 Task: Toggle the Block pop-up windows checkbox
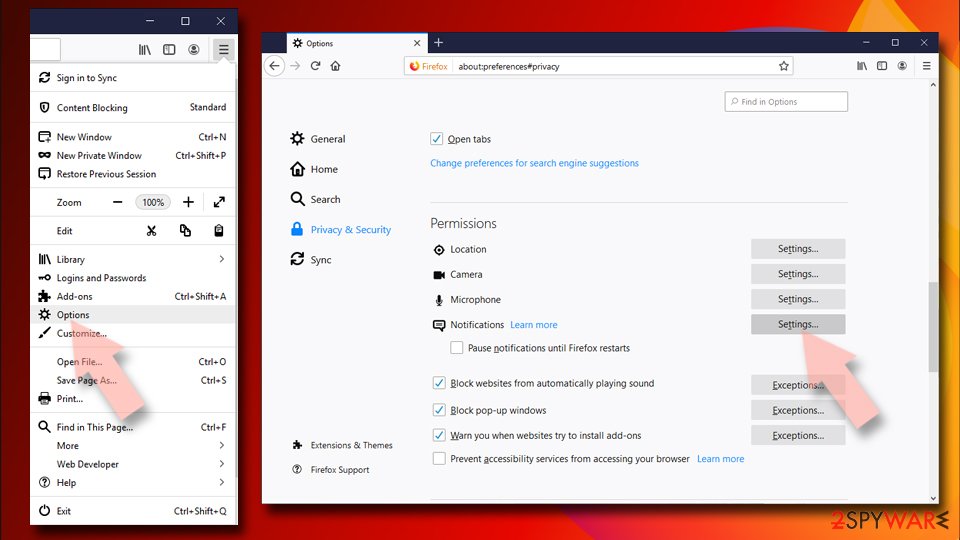439,410
